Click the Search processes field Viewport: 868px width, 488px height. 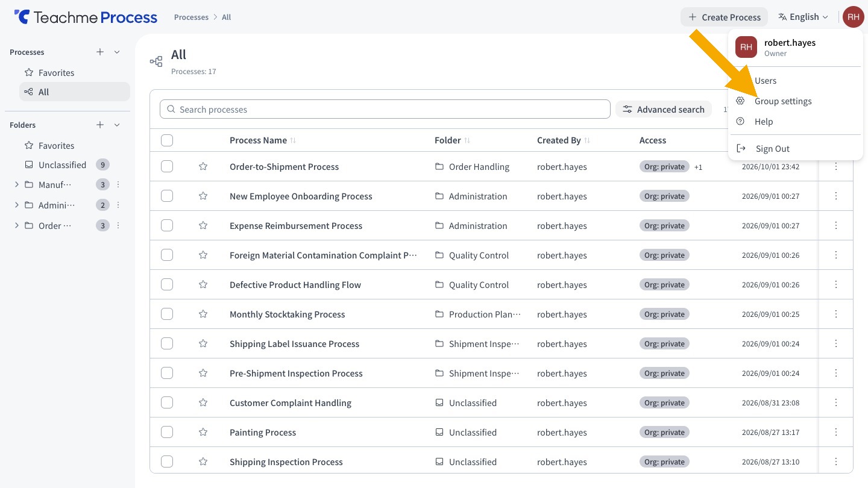(385, 109)
